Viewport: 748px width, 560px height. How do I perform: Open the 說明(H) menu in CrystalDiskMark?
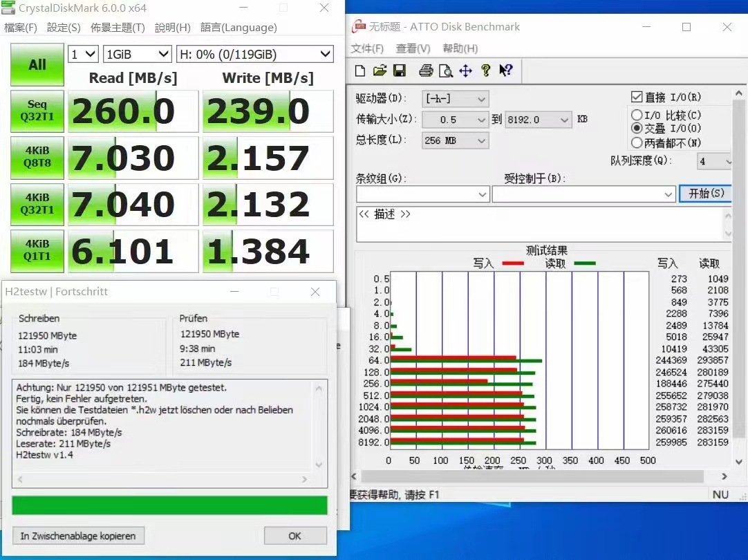click(172, 28)
